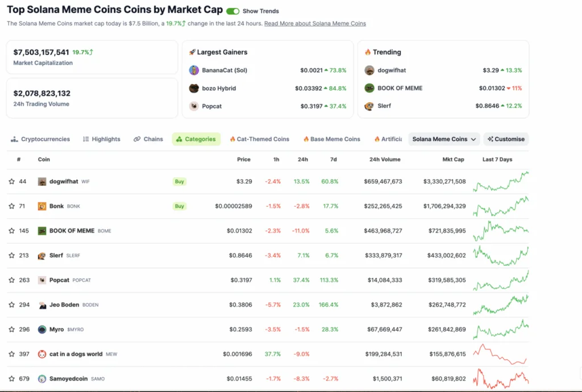
Task: Click Read More about Solana Meme Coins
Action: [x=315, y=23]
